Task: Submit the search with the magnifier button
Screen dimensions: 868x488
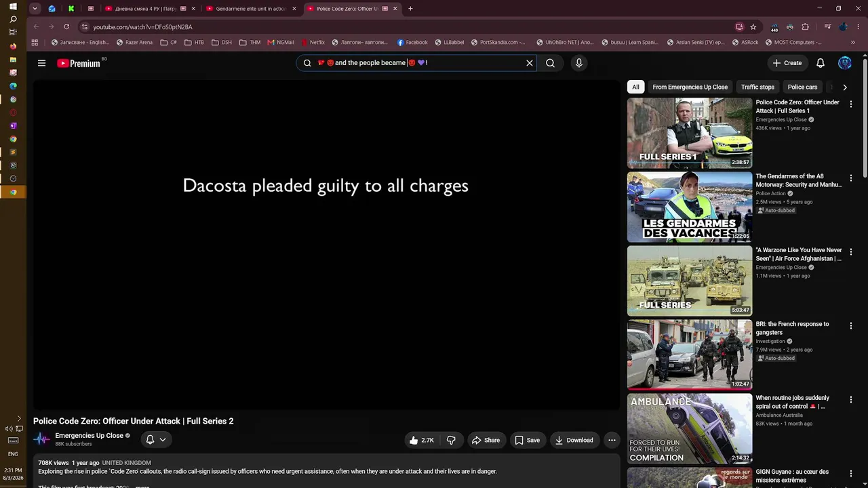Action: (551, 63)
